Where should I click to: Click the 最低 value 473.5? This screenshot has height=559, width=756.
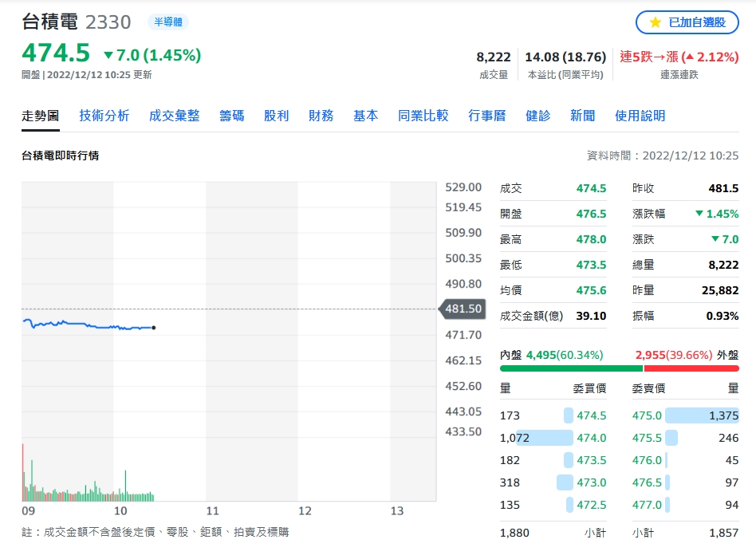(591, 265)
